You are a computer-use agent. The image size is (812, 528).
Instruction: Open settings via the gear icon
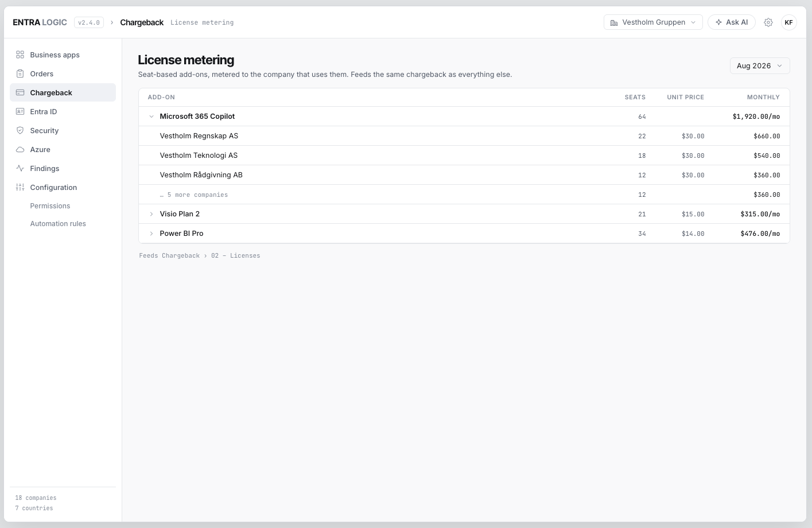tap(768, 22)
